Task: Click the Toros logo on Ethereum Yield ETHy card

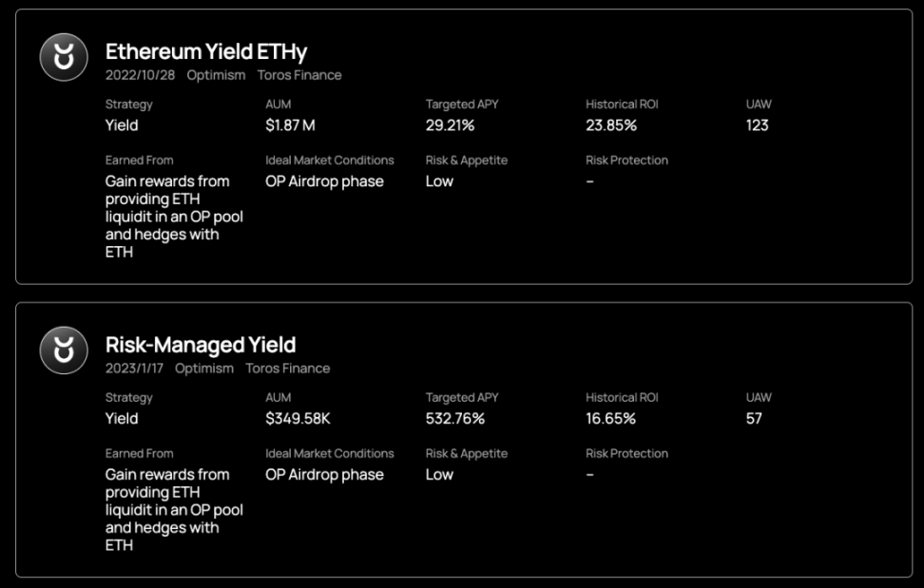Action: [x=64, y=57]
